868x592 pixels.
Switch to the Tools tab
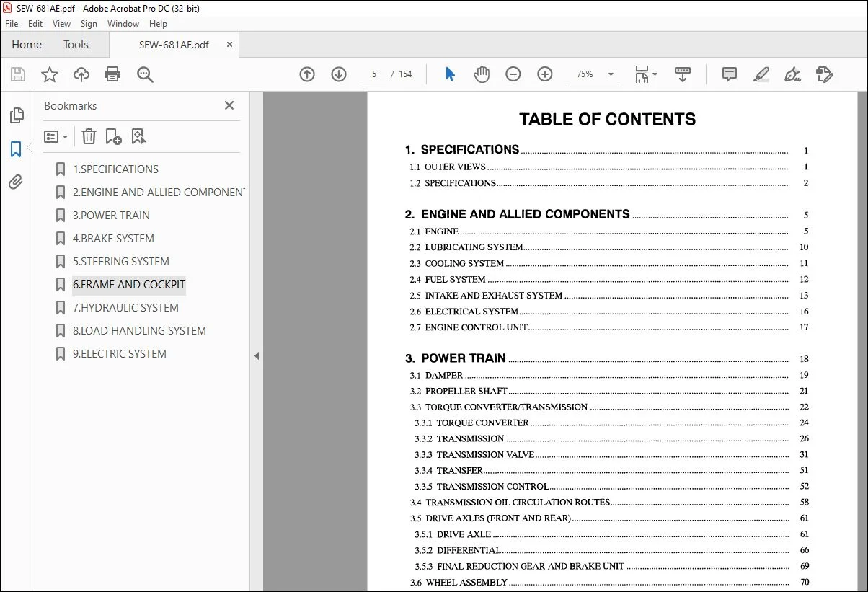coord(76,45)
